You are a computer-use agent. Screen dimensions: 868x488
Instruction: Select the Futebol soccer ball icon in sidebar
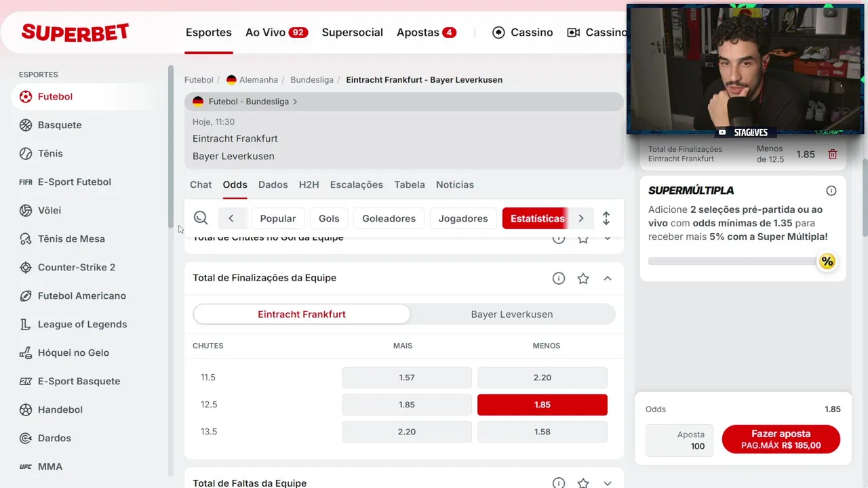(26, 97)
